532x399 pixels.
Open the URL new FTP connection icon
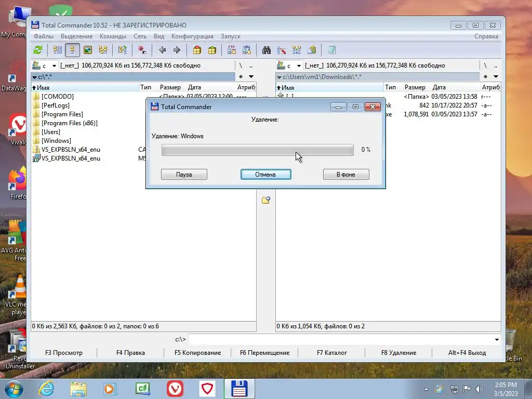(x=247, y=50)
